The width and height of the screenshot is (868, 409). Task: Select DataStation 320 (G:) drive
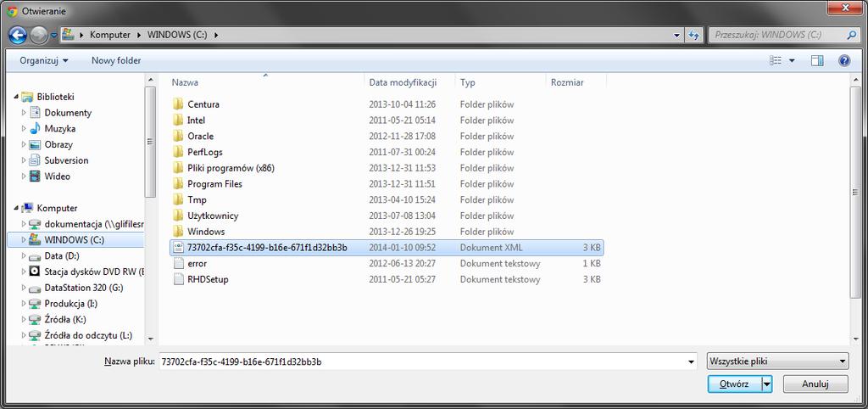pyautogui.click(x=84, y=289)
